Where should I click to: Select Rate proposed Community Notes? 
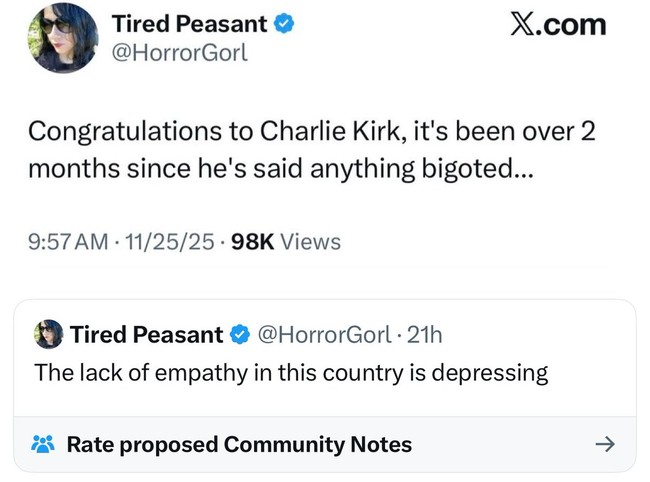click(238, 444)
